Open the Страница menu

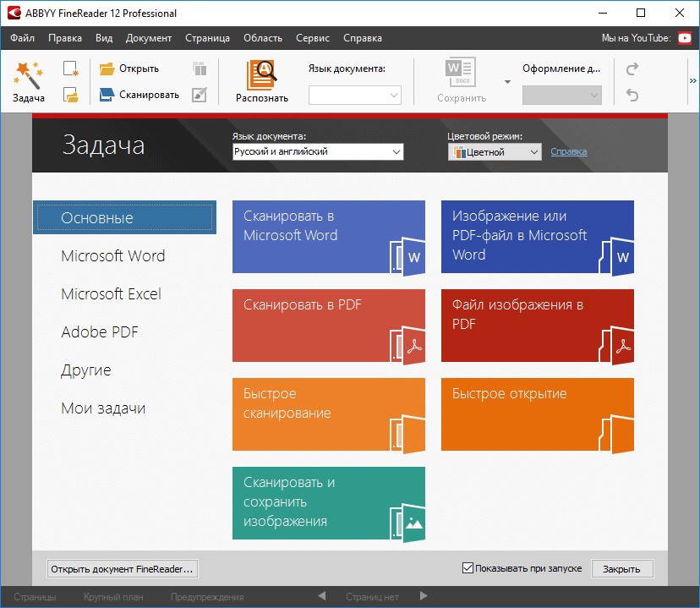pos(208,38)
